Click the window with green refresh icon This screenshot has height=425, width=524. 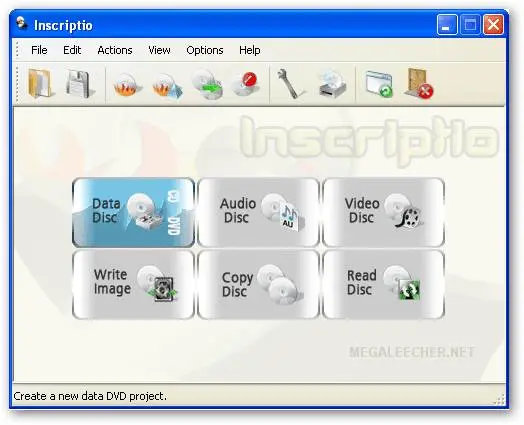click(x=379, y=84)
